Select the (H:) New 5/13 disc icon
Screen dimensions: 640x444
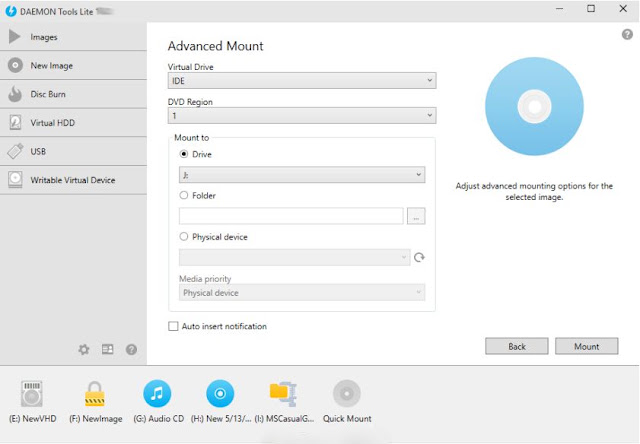click(220, 394)
